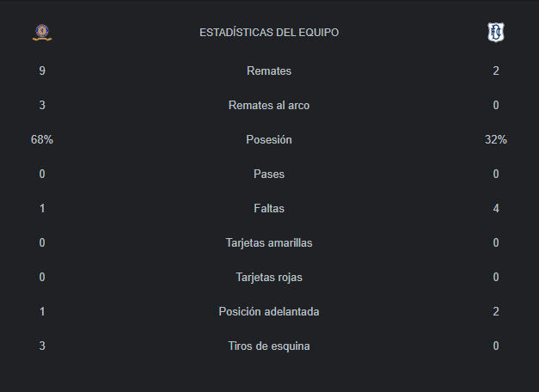
Task: Click the home team's 3 corner kicks value
Action: [x=42, y=346]
